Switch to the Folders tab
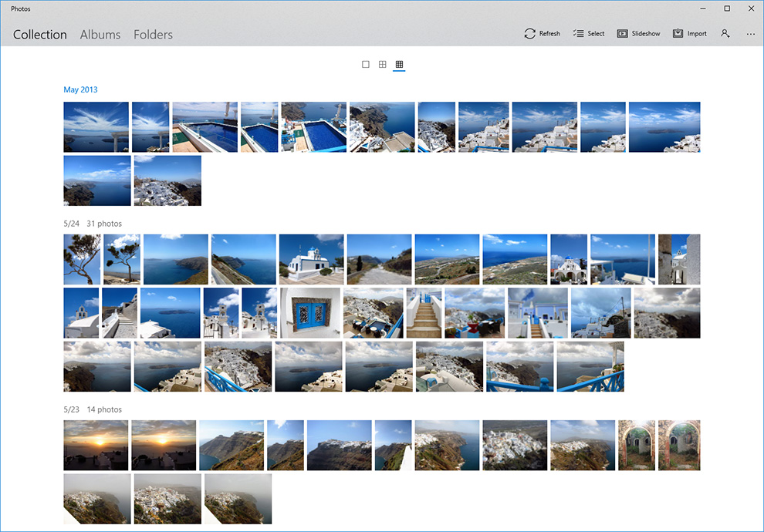 tap(153, 35)
